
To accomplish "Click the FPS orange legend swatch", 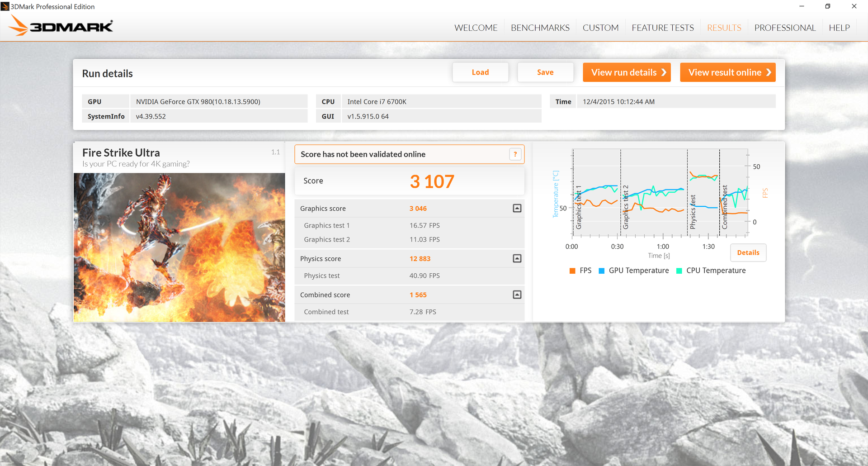I will tap(572, 271).
